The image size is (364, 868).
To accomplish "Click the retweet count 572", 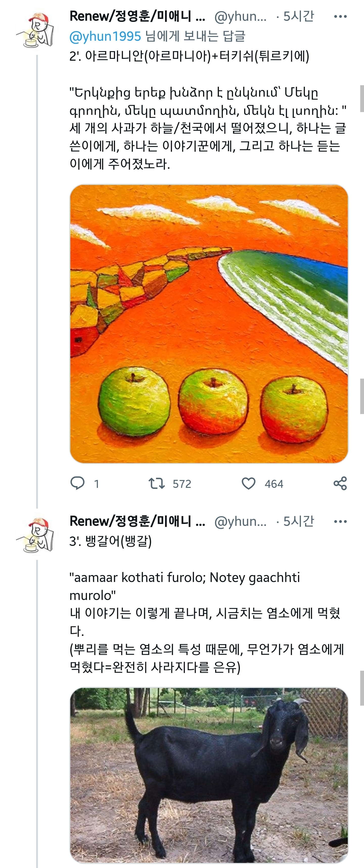I will (182, 484).
